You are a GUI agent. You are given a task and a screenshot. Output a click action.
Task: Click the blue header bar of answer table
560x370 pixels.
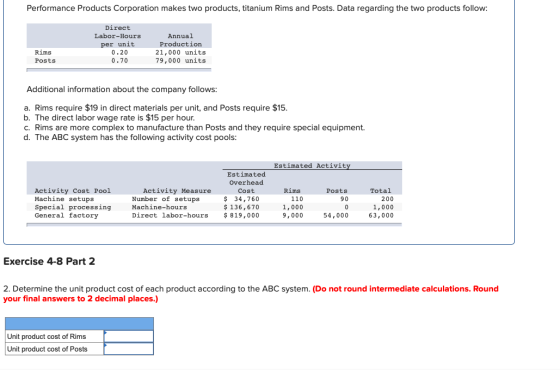(79, 324)
